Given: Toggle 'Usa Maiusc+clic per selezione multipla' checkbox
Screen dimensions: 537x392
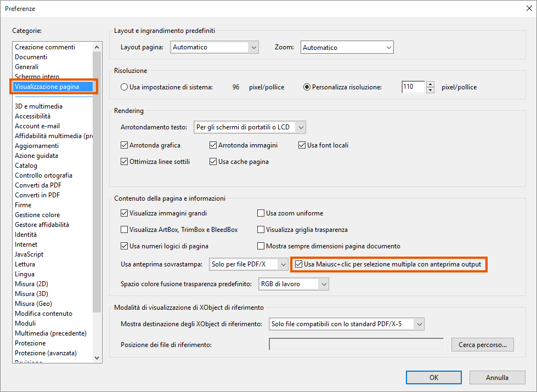Looking at the screenshot, I should click(298, 264).
